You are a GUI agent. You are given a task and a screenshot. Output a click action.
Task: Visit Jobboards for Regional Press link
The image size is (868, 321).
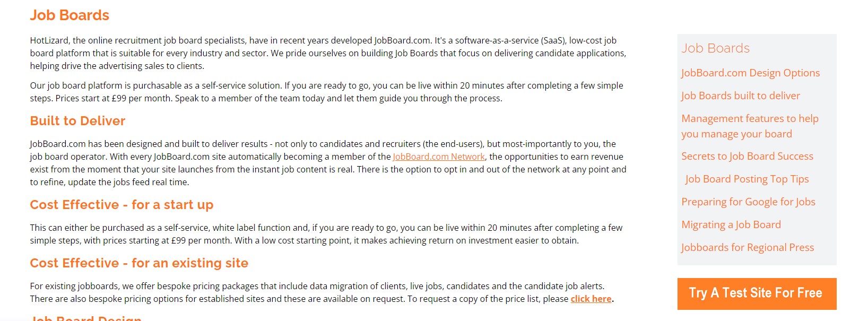(x=747, y=248)
